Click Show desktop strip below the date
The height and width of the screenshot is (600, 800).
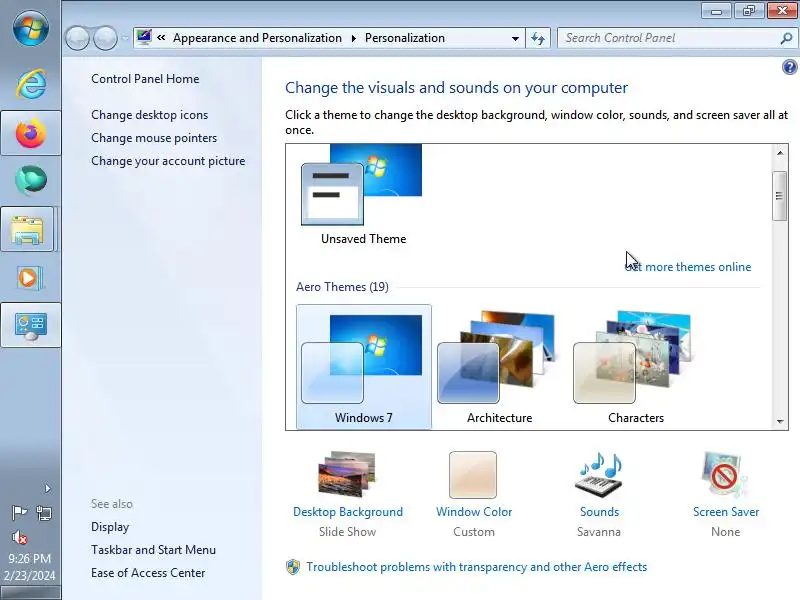pyautogui.click(x=31, y=593)
